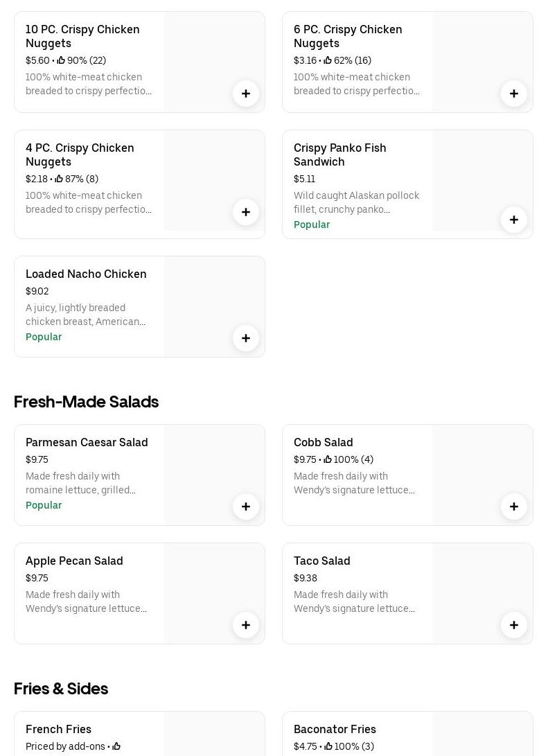Add 6 PC. Crispy Chicken Nuggets to cart
The height and width of the screenshot is (756, 557).
pos(514,94)
